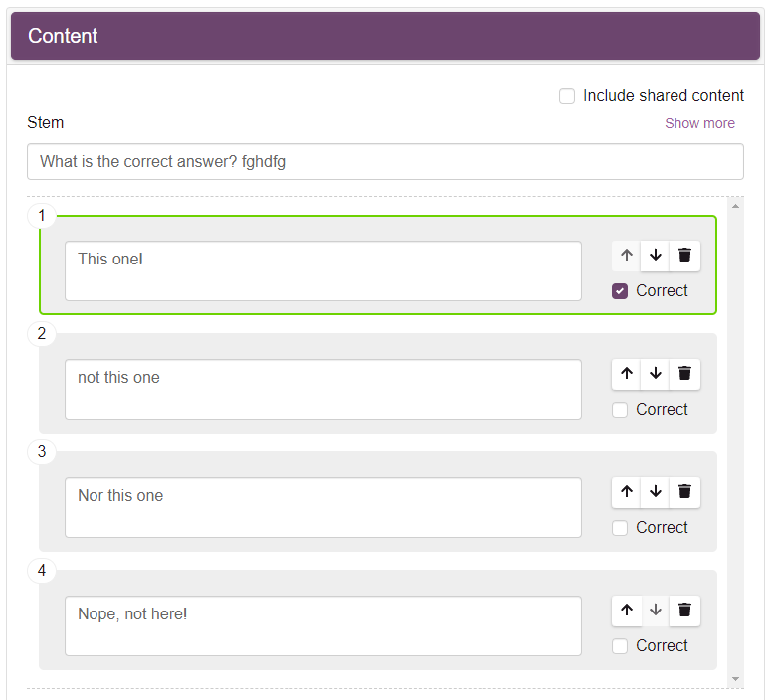The image size is (772, 700).
Task: Select the number 3 answer badge
Action: click(42, 452)
